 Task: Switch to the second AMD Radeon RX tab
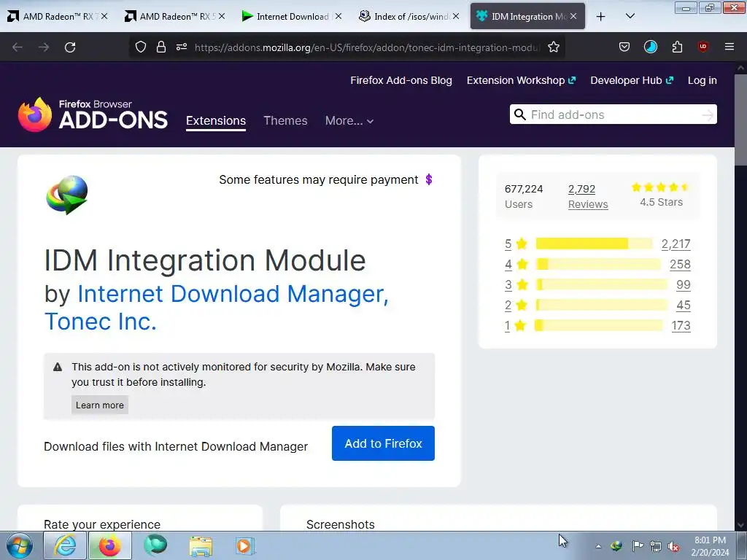point(174,16)
